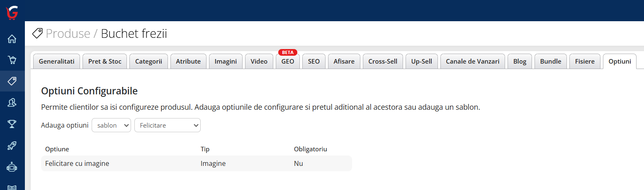Viewport: 644px width, 190px height.
Task: Switch to the Pret & Stoc tab
Action: pyautogui.click(x=105, y=61)
